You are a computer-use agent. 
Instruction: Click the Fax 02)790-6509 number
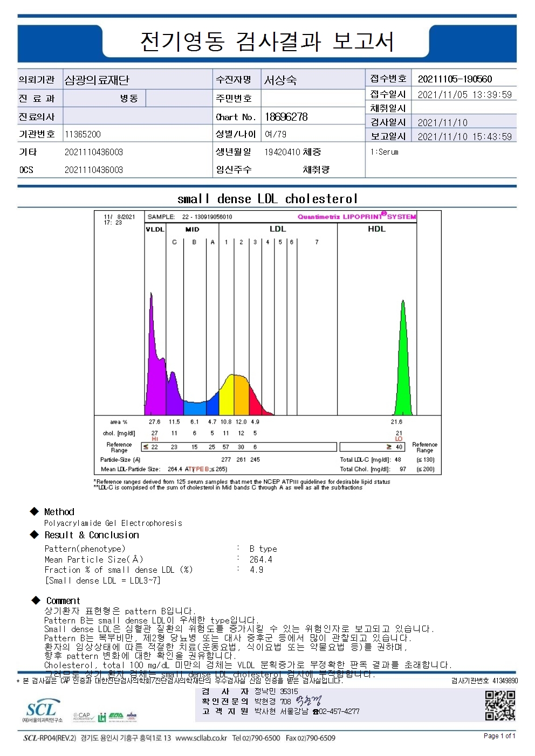click(310, 738)
